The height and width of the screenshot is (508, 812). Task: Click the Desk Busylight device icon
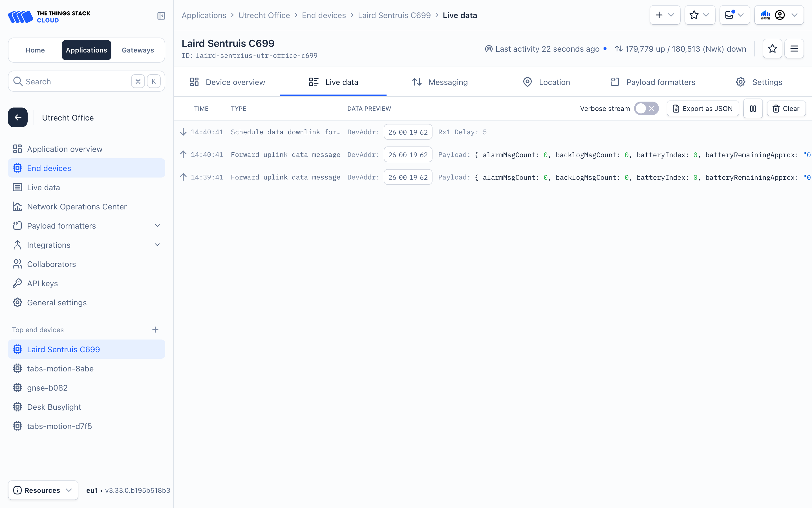(17, 407)
